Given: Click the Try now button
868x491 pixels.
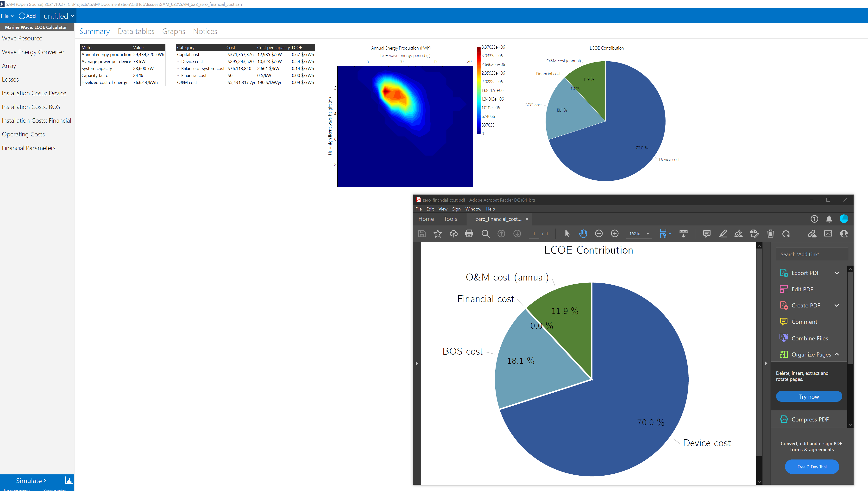Looking at the screenshot, I should pos(809,396).
